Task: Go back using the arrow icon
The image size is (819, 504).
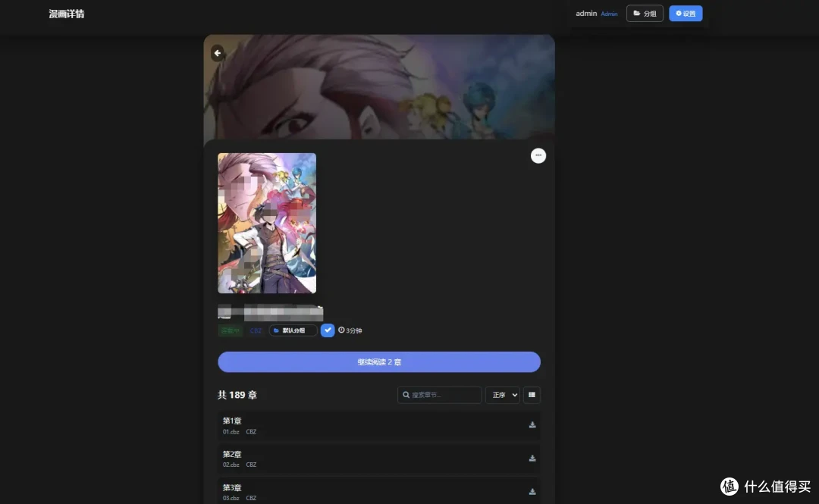Action: point(218,53)
